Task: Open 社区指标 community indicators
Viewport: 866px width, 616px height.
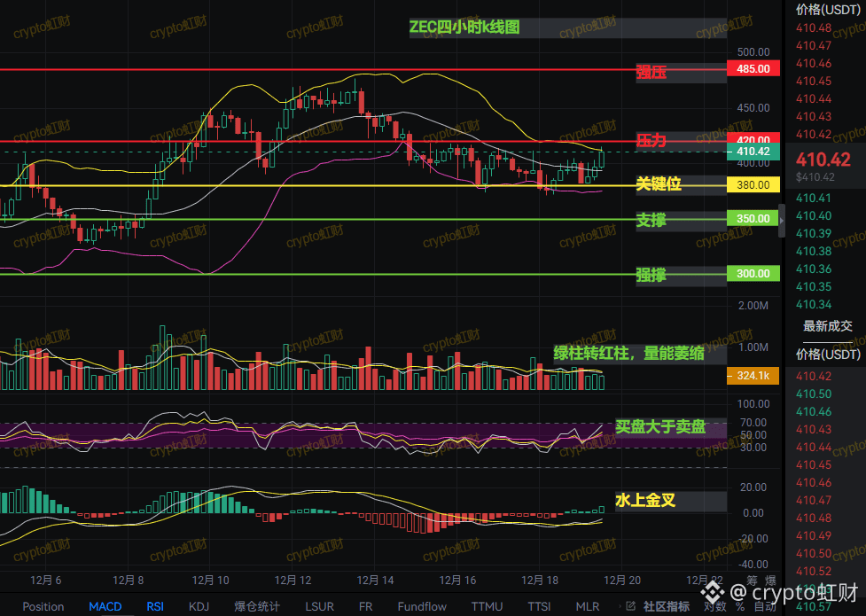Action: tap(666, 606)
